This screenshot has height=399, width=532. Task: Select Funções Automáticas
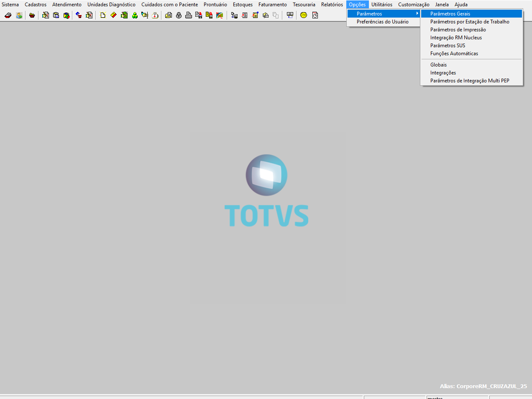[471, 54]
